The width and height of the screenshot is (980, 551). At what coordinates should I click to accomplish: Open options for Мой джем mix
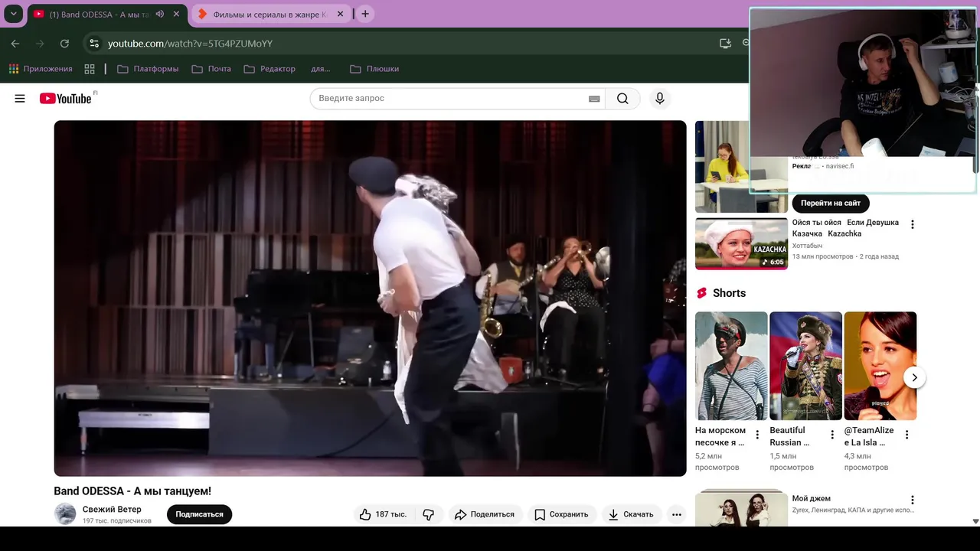point(912,500)
